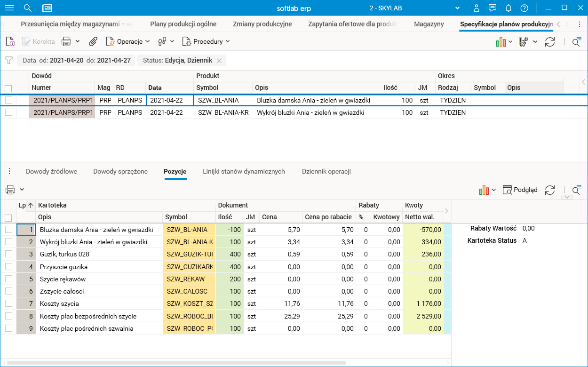Switch to the Magazyny tab
The image size is (588, 367).
pyautogui.click(x=429, y=24)
